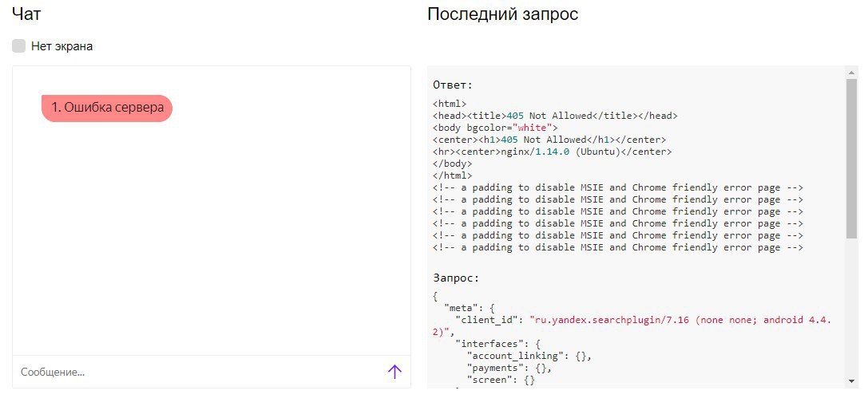Click the ""screen": {}" JSON line
Screen dimensions: 868x410
[x=501, y=380]
